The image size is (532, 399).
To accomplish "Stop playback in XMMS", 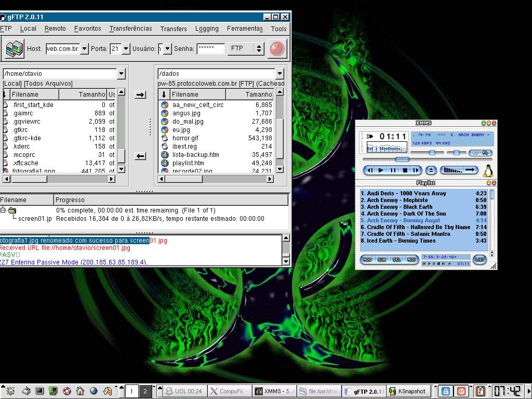I will [x=405, y=170].
